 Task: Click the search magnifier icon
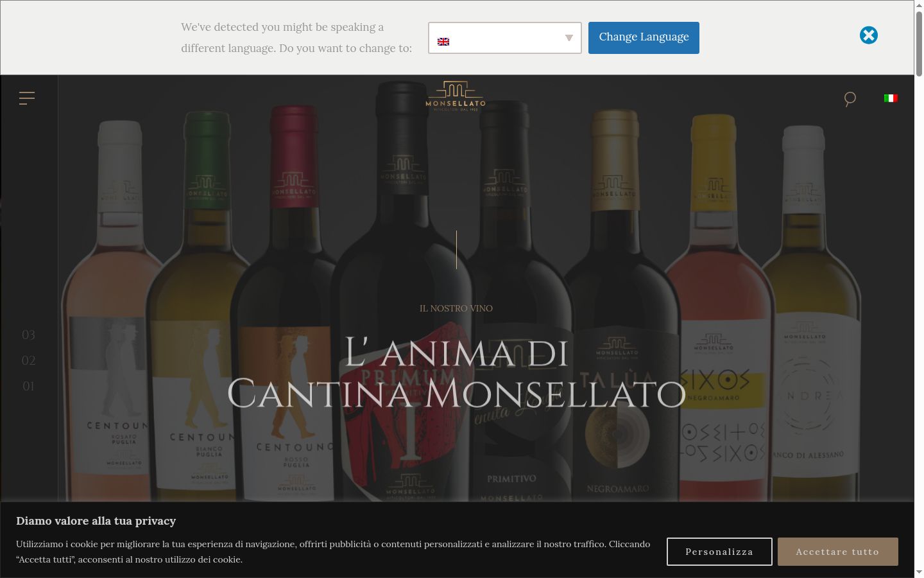coord(850,99)
